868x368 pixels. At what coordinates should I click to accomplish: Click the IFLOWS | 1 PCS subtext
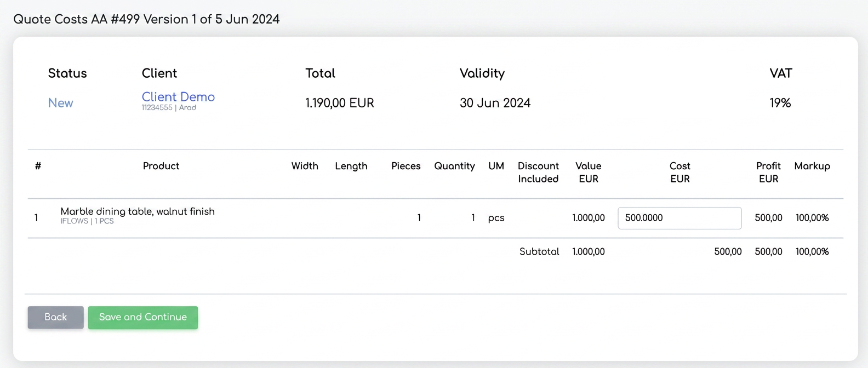point(87,221)
